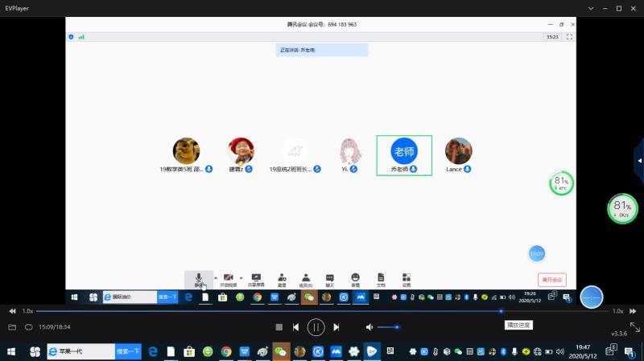Open file folder icon in player

tap(12, 327)
